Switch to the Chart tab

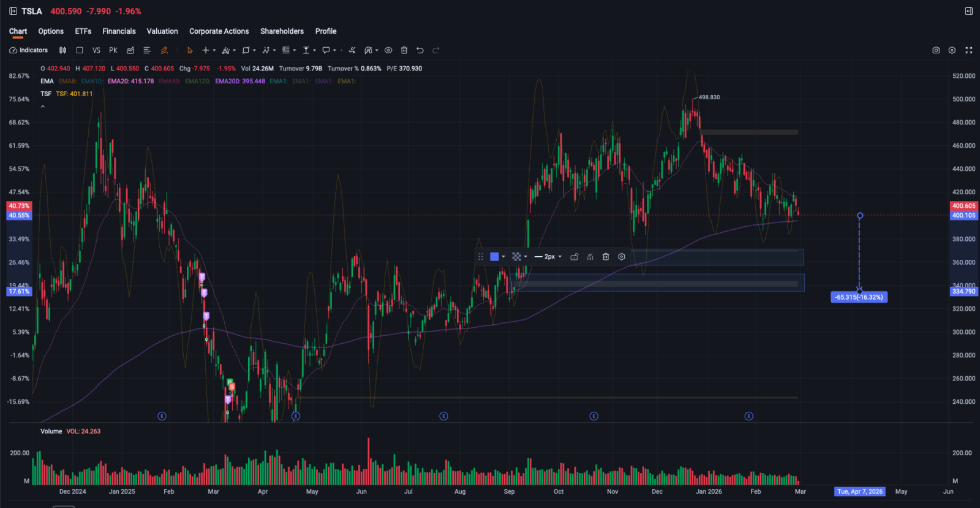coord(18,31)
